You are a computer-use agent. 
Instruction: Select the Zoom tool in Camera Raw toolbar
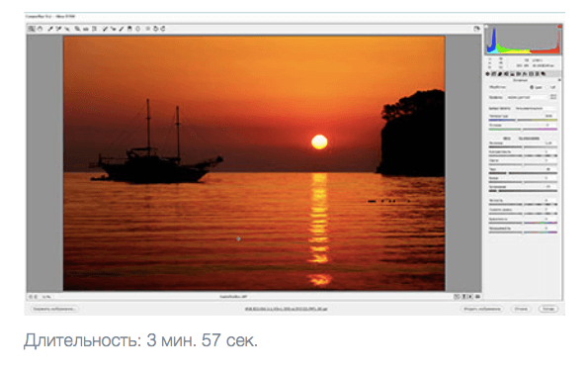click(x=31, y=29)
